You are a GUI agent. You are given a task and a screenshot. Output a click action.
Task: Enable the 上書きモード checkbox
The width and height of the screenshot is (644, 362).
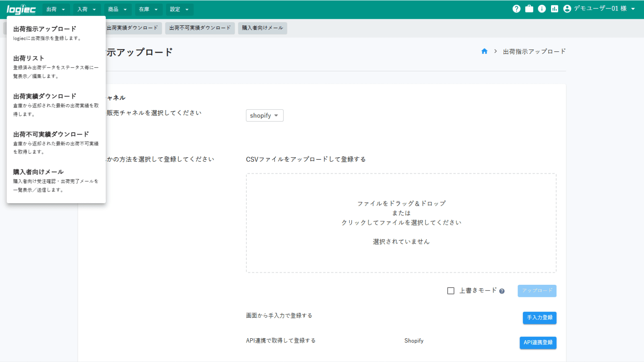[451, 290]
